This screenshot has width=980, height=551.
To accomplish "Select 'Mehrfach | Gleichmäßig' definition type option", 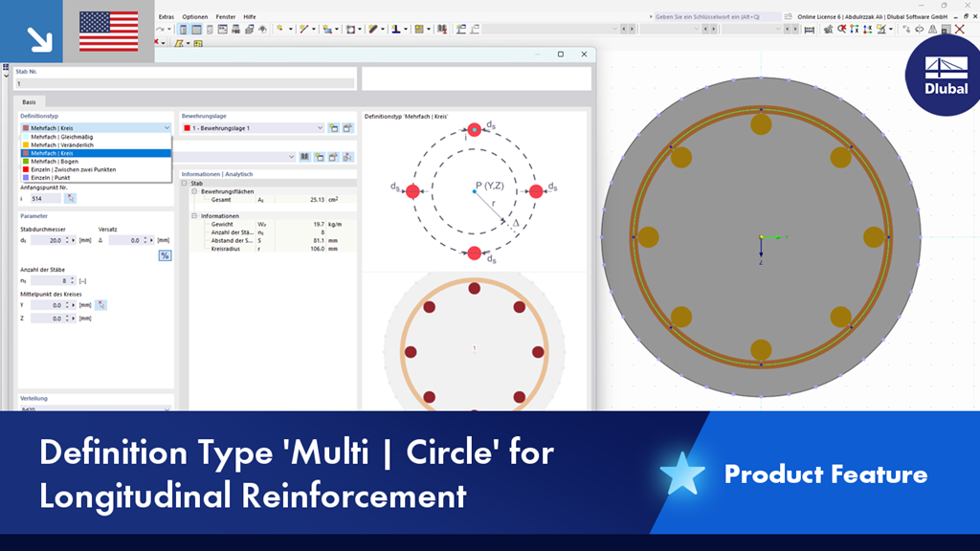I will click(96, 137).
